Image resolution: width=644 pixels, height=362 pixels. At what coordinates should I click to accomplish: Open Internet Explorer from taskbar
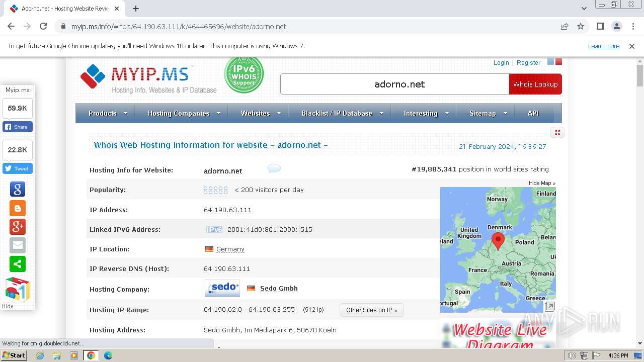pos(40,355)
